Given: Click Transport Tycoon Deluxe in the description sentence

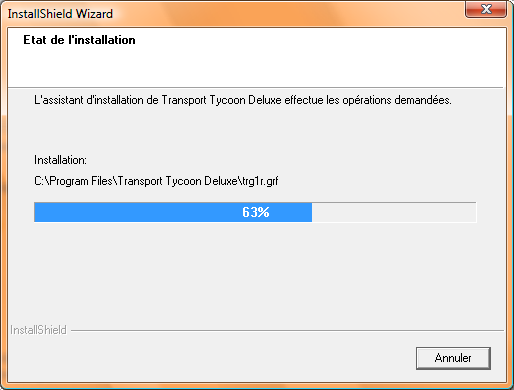Looking at the screenshot, I should [222, 100].
